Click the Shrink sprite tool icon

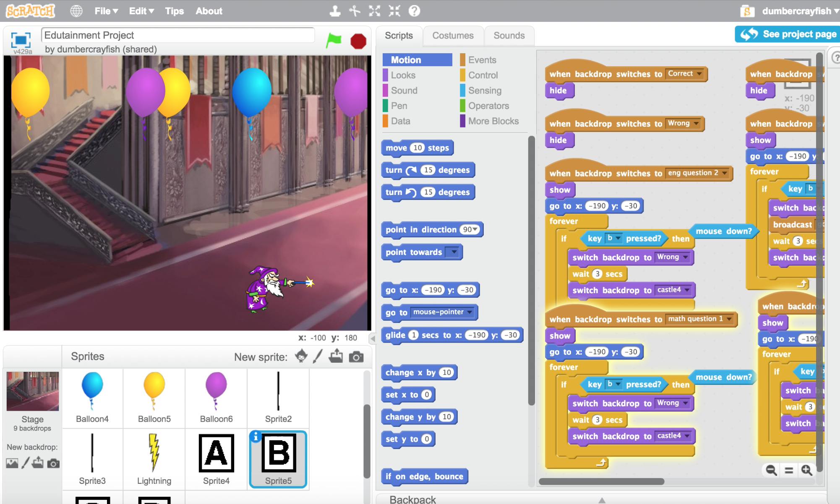coord(394,11)
